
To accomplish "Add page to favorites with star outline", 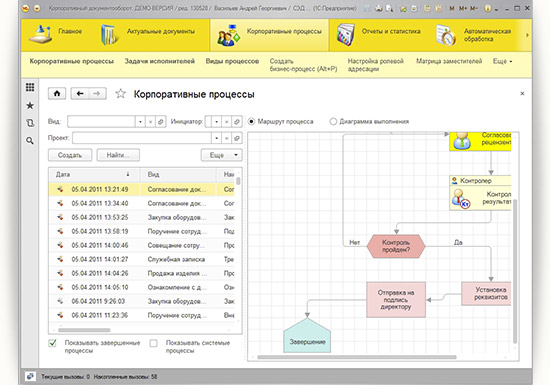I will (121, 94).
